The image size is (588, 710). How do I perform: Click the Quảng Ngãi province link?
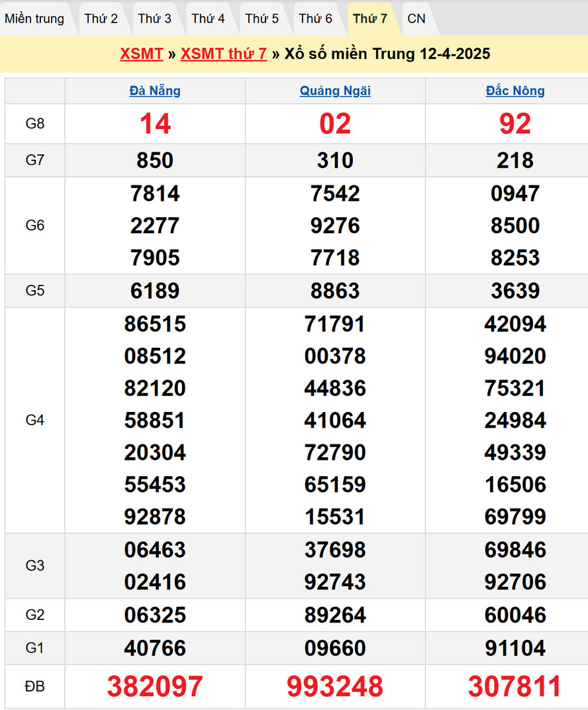click(x=335, y=91)
